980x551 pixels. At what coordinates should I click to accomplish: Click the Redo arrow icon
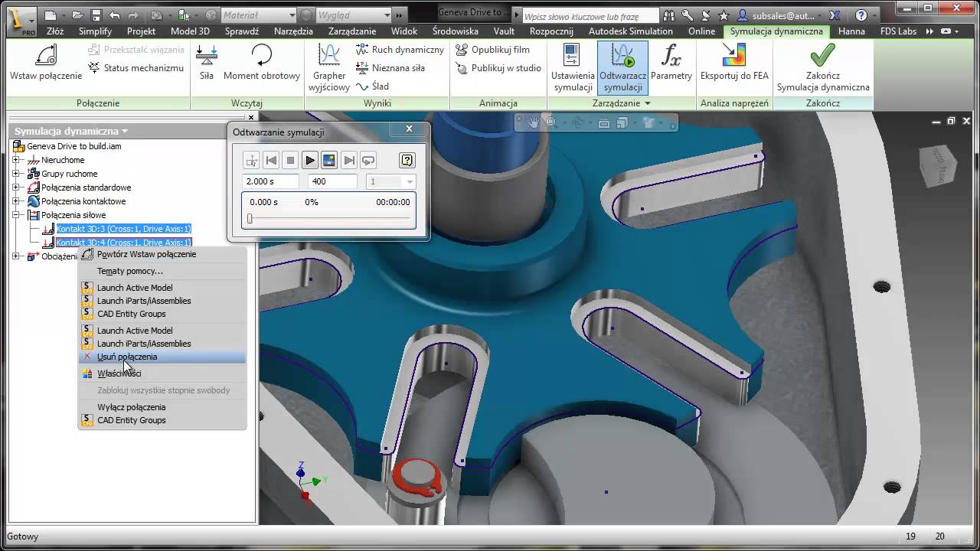pyautogui.click(x=134, y=15)
